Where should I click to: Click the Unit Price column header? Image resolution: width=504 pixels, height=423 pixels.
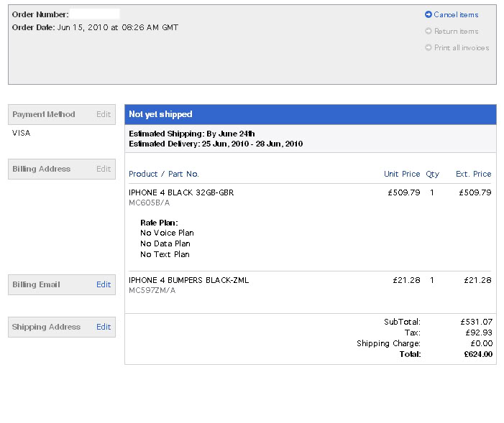click(402, 174)
